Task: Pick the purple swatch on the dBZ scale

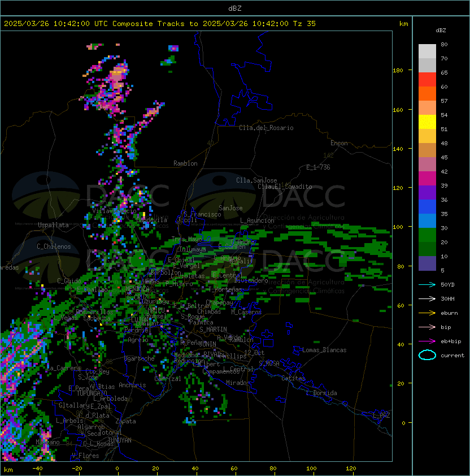Action: coord(427,192)
